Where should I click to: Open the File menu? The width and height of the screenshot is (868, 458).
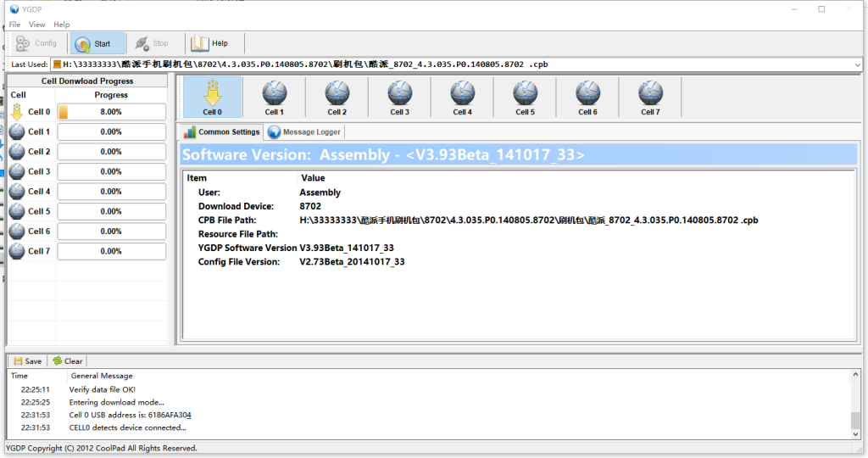(x=14, y=25)
